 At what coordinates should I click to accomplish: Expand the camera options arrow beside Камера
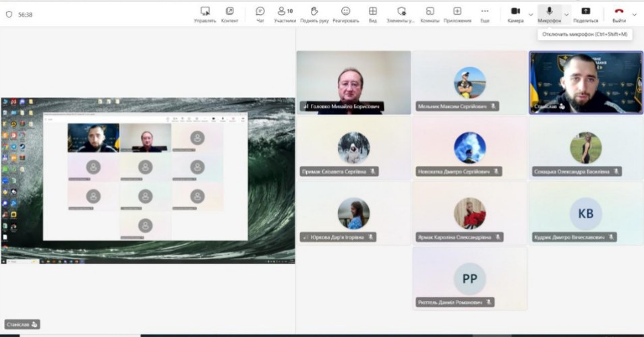click(531, 15)
